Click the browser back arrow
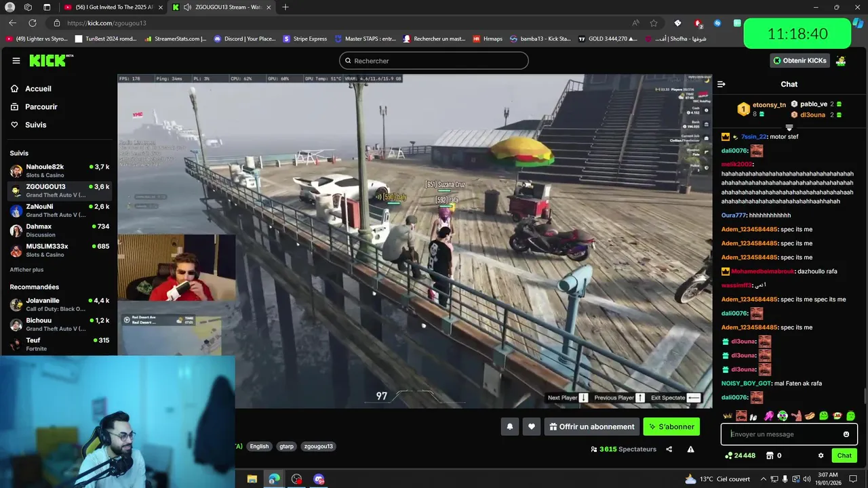The height and width of the screenshot is (488, 868). pyautogui.click(x=12, y=23)
